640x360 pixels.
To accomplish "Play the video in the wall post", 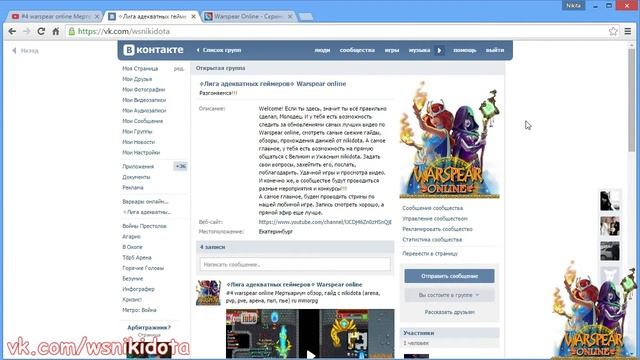I will coord(310,354).
